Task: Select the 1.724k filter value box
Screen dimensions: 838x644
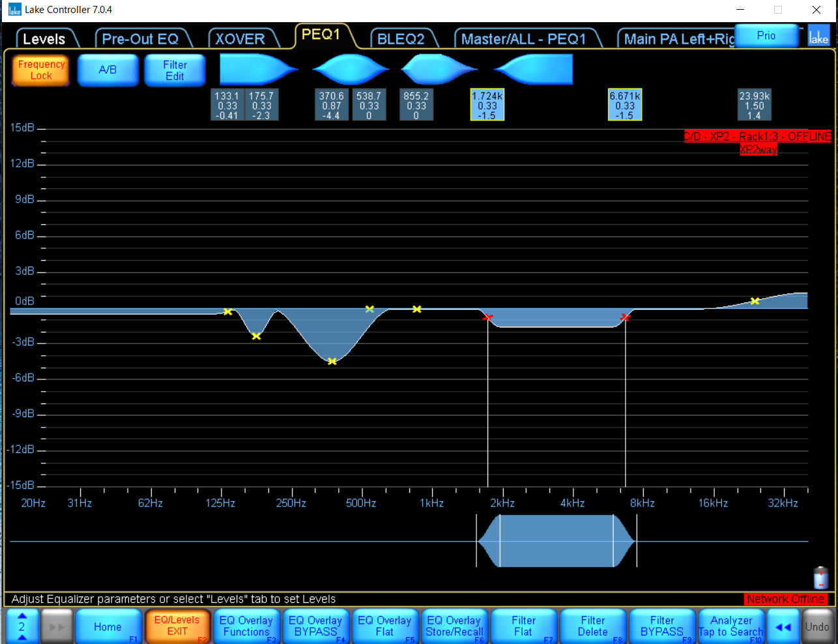Action: pyautogui.click(x=487, y=105)
